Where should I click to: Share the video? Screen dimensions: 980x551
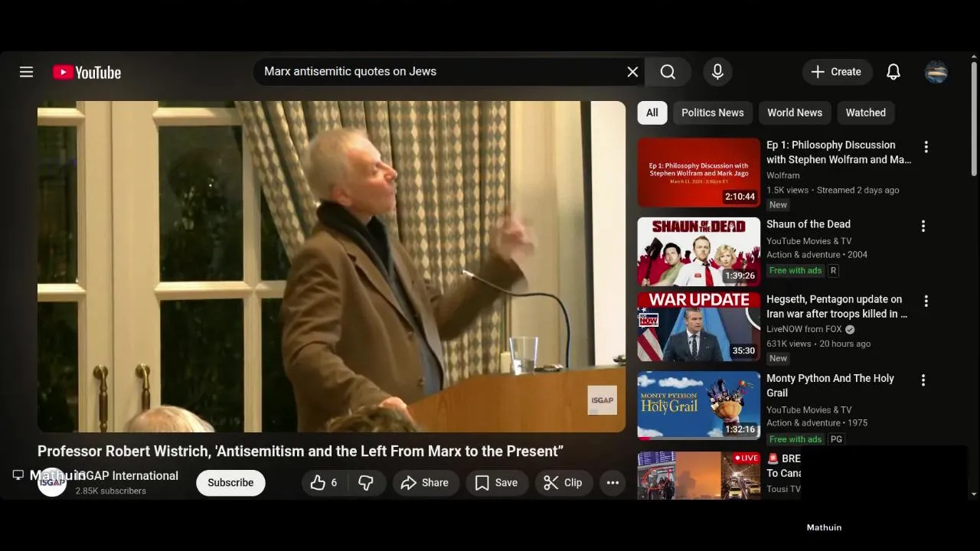coord(425,483)
